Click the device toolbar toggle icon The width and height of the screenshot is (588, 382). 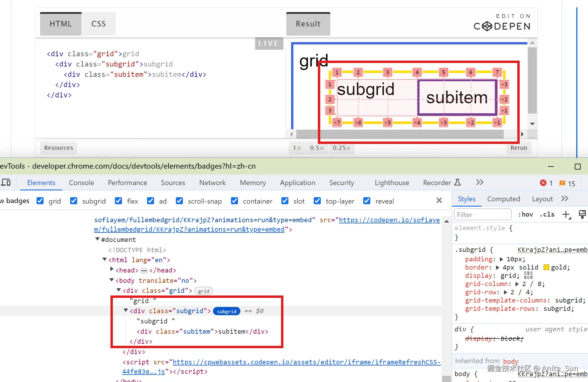coord(6,182)
